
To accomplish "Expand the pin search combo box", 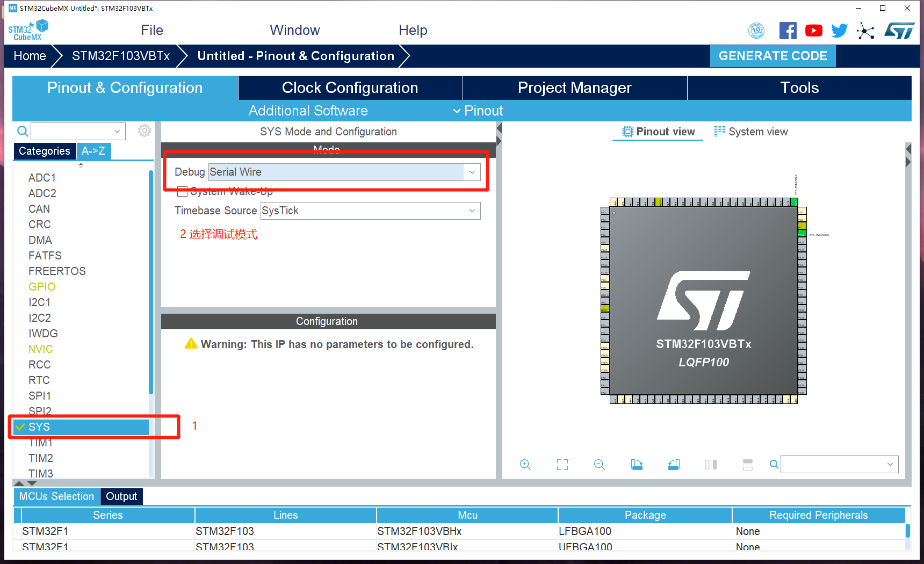I will tap(890, 464).
